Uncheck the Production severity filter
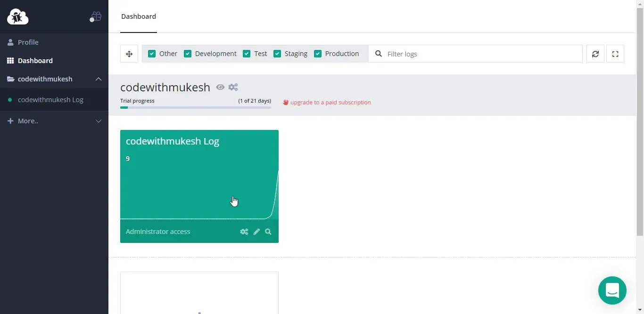The width and height of the screenshot is (644, 314). click(x=318, y=54)
